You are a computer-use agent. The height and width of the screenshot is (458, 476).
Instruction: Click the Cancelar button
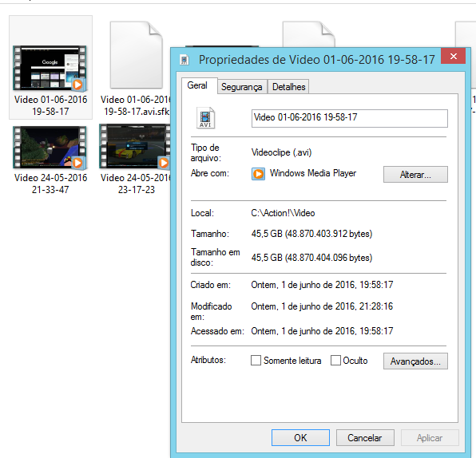(x=365, y=438)
